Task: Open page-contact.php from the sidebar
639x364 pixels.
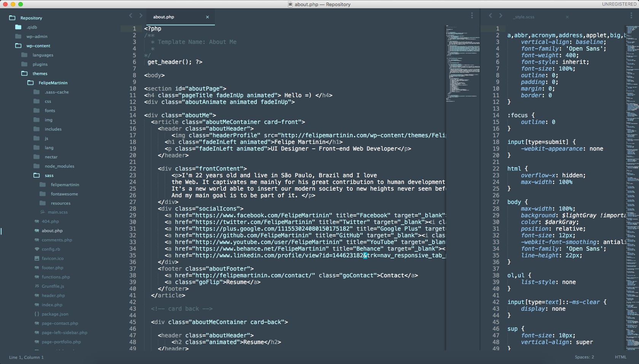Action: 60,323
